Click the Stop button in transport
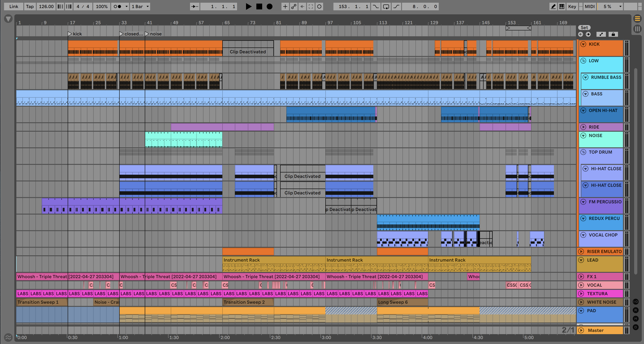Screen dimensions: 644x344 [x=259, y=6]
